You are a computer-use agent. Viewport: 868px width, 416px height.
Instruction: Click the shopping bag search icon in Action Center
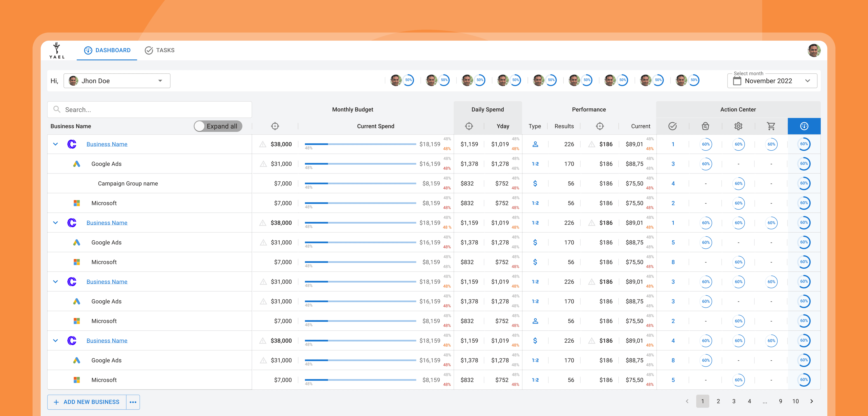705,126
